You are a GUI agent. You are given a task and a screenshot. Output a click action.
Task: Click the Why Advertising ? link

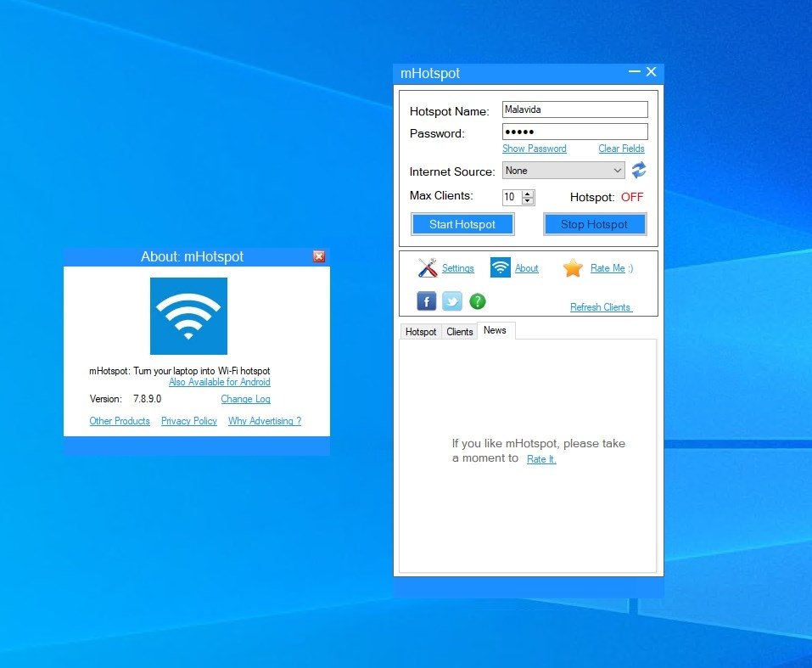pyautogui.click(x=265, y=421)
